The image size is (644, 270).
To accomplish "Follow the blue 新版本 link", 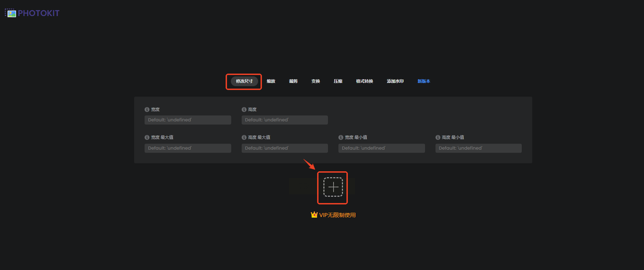I will pos(424,81).
